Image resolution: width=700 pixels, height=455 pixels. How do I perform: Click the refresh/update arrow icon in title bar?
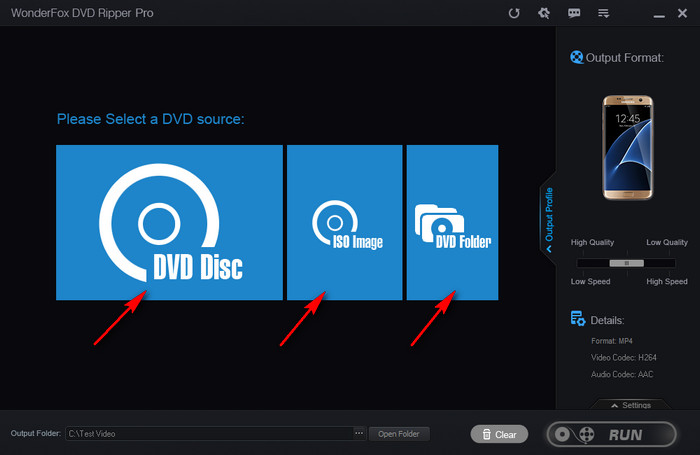tap(514, 13)
